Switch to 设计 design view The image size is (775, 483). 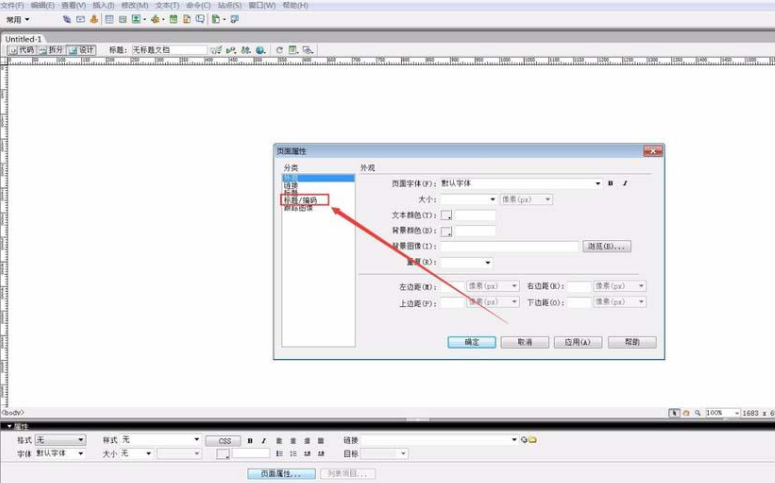click(x=81, y=50)
